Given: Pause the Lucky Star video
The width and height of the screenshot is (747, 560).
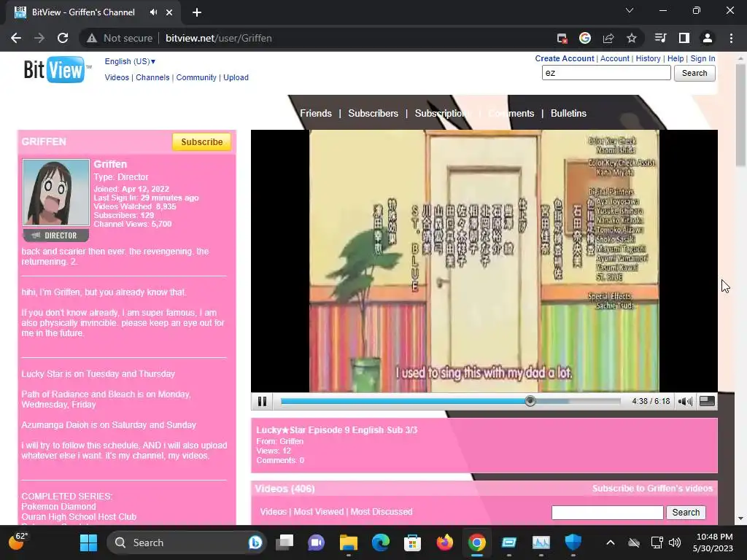Looking at the screenshot, I should (262, 402).
